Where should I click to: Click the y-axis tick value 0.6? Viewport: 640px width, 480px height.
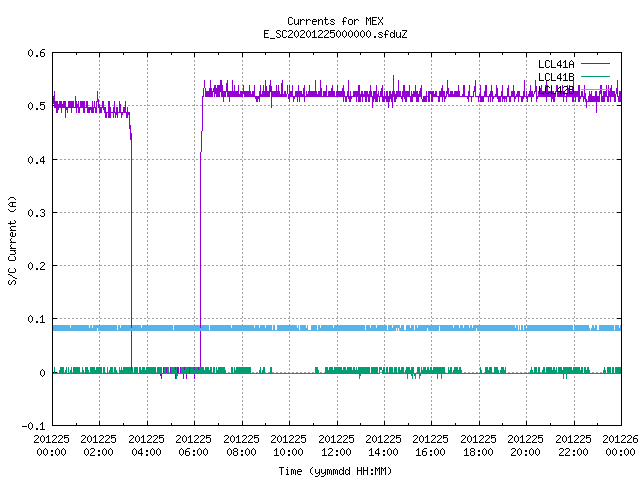coord(37,53)
